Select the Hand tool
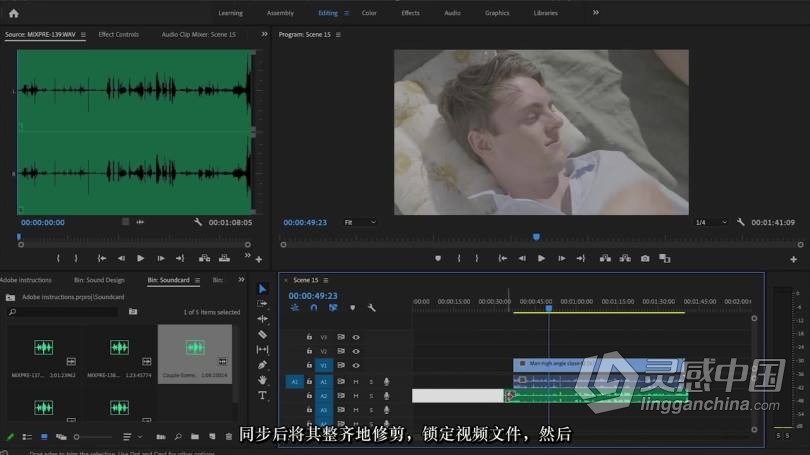The width and height of the screenshot is (810, 455). click(262, 380)
